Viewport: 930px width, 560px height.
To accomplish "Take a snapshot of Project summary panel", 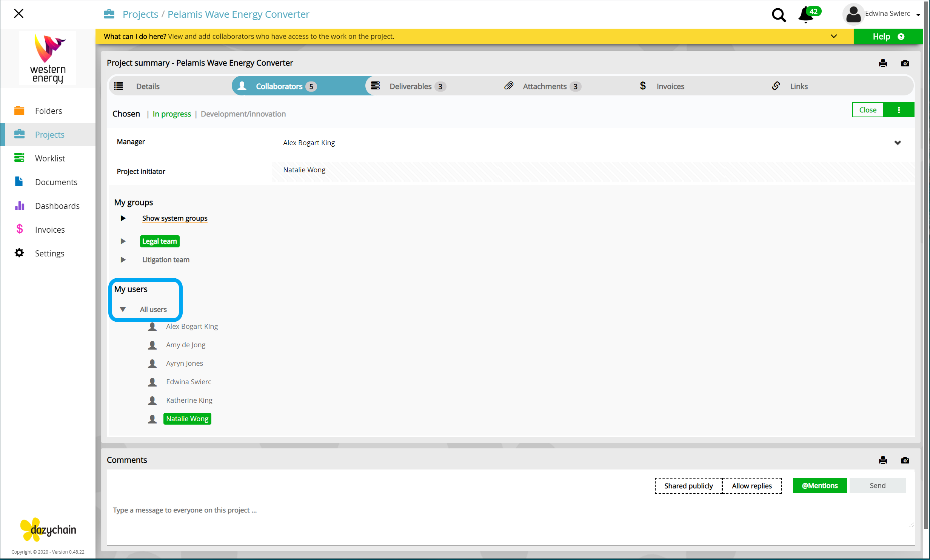I will (x=905, y=63).
